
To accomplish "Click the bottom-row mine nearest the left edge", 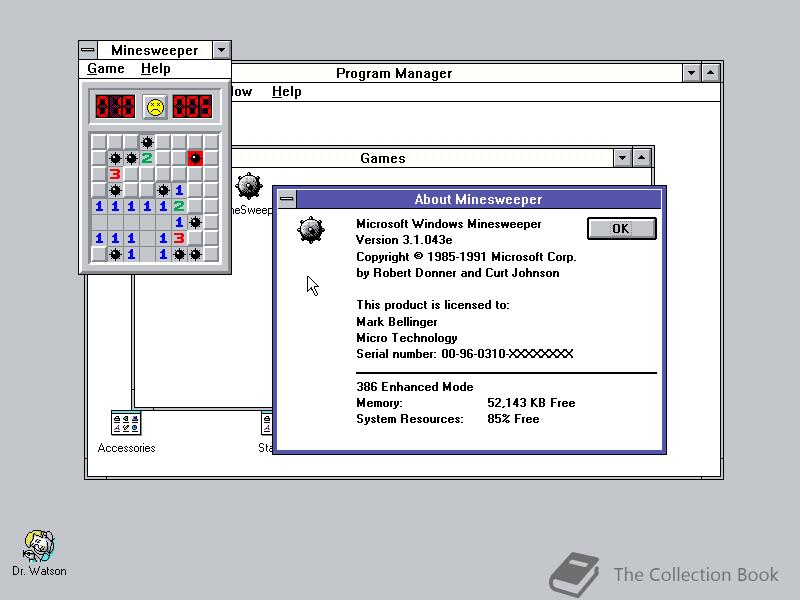I will click(115, 254).
